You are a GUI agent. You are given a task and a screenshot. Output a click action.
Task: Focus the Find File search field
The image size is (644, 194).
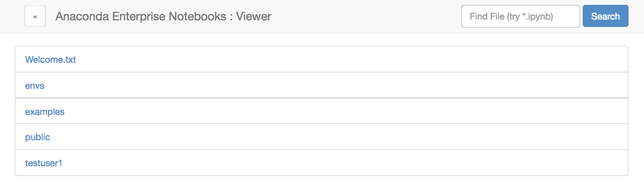[x=520, y=16]
